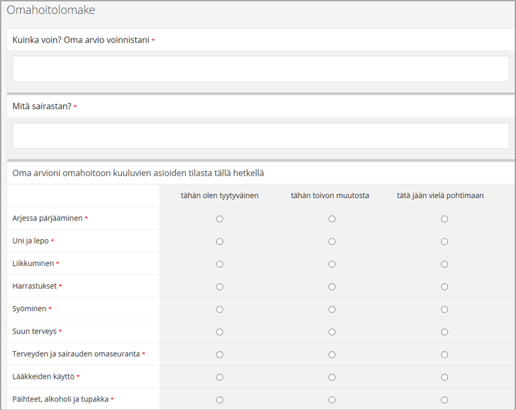This screenshot has width=516, height=410.
Task: Select 'tähän olen tyytyväinen' for Syöminen
Action: [219, 310]
